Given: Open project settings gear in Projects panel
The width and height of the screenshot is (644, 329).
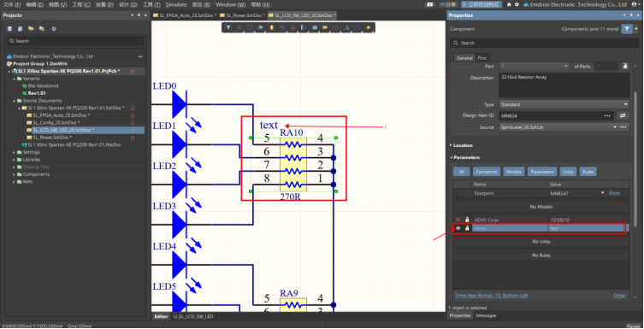Looking at the screenshot, I should [54, 29].
